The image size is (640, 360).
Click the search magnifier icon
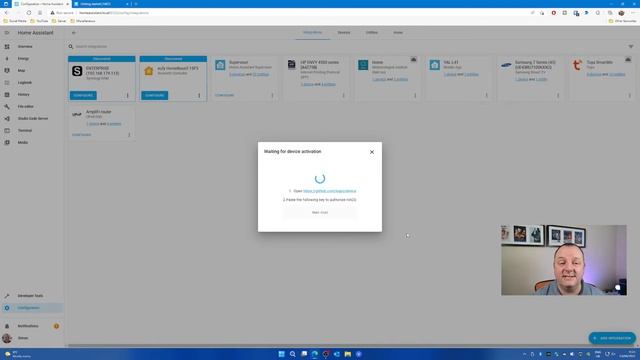click(x=71, y=47)
